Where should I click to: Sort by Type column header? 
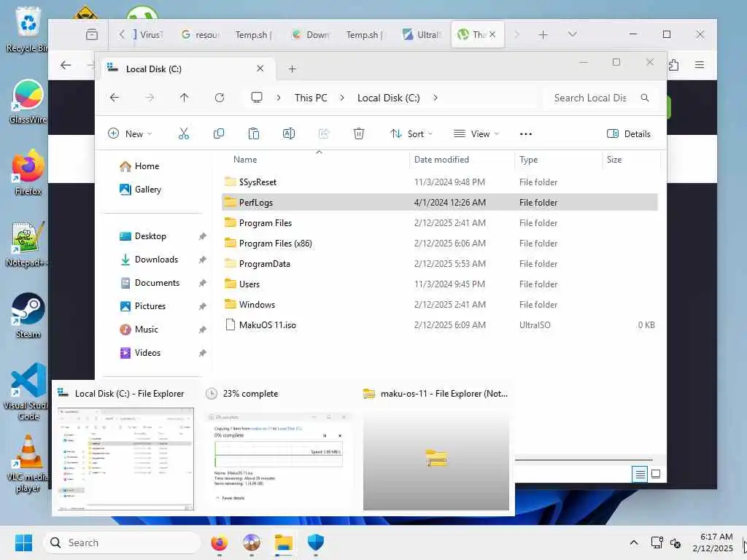[528, 160]
